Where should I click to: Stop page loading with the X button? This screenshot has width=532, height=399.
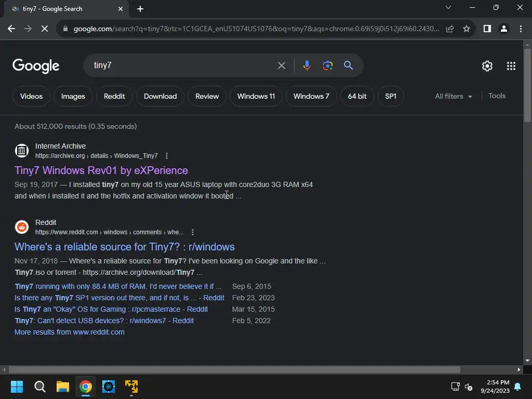coord(45,29)
